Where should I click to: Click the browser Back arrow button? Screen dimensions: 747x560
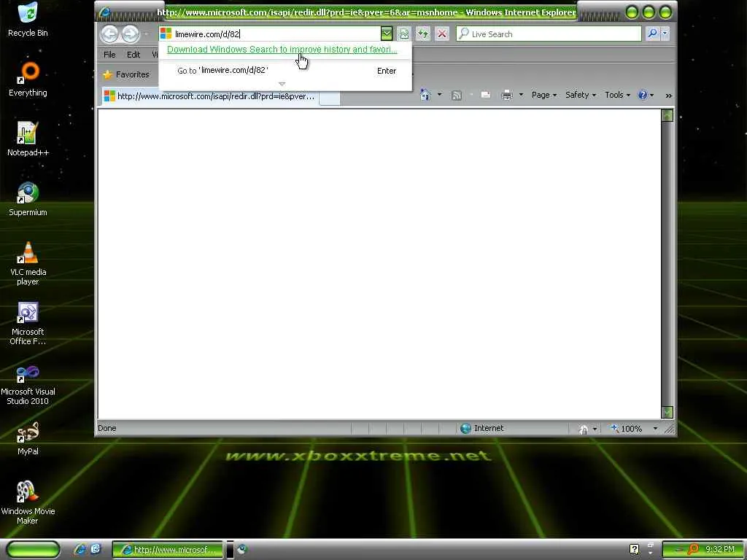pyautogui.click(x=109, y=34)
